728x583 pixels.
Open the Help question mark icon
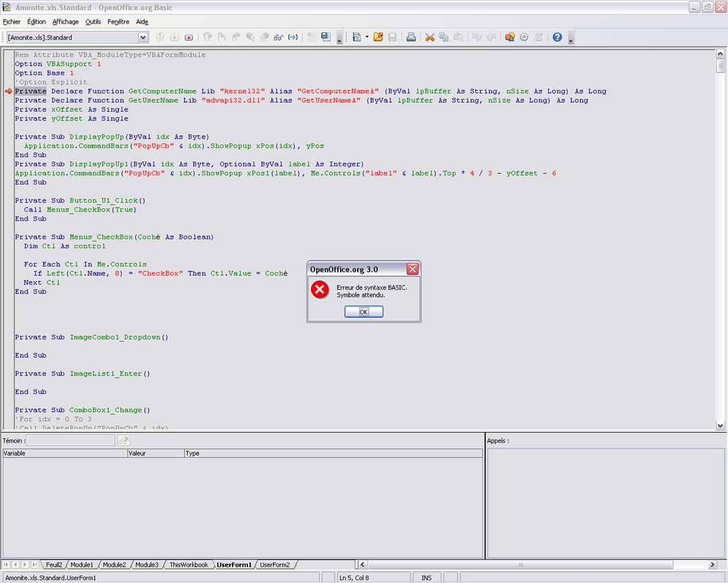coord(557,37)
